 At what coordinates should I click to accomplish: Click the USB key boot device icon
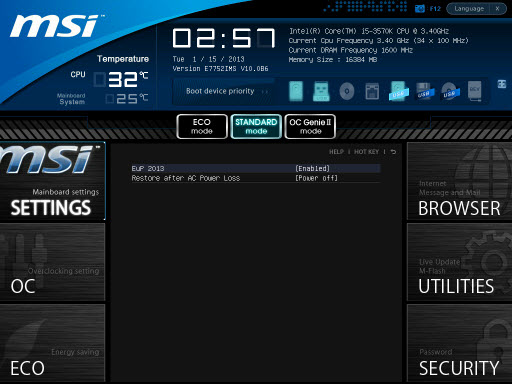pos(321,91)
